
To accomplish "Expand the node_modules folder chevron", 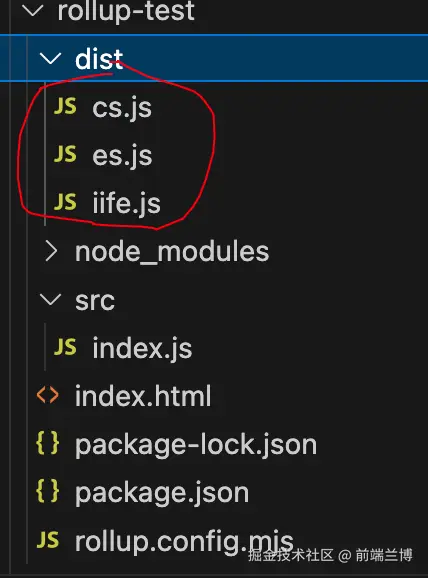I will (x=51, y=251).
